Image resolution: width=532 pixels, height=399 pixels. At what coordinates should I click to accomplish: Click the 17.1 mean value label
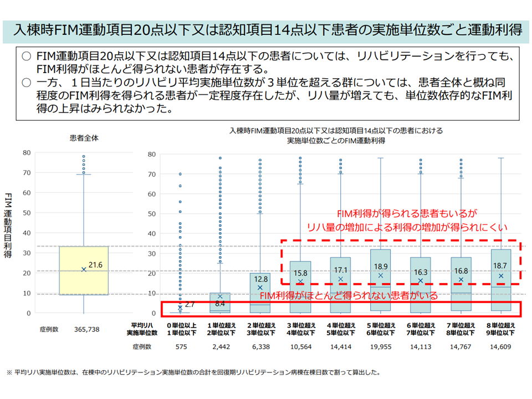341,270
